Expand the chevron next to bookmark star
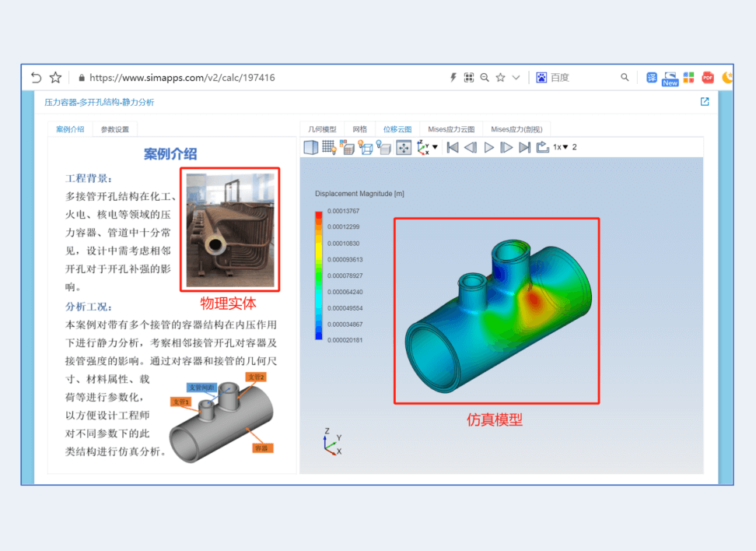756x551 pixels. [x=516, y=78]
